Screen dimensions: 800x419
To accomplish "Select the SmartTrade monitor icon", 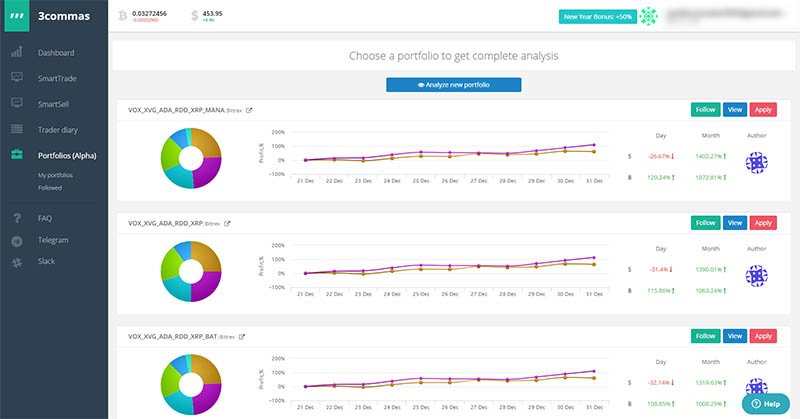I will 17,77.
